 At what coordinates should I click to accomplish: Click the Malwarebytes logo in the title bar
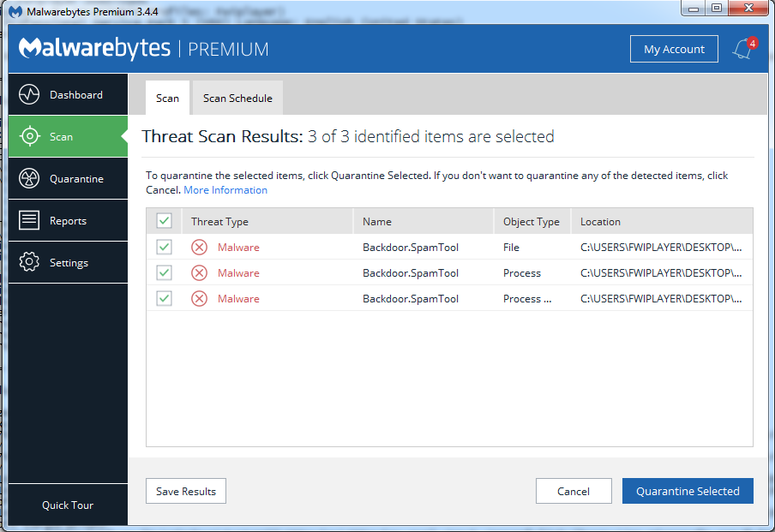coord(16,10)
